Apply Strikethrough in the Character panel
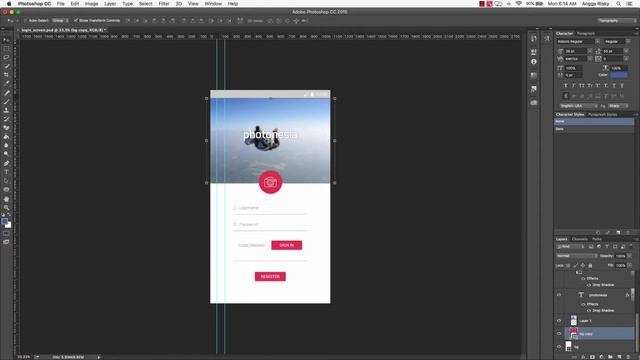Screen dimensions: 640x360 pos(622,86)
